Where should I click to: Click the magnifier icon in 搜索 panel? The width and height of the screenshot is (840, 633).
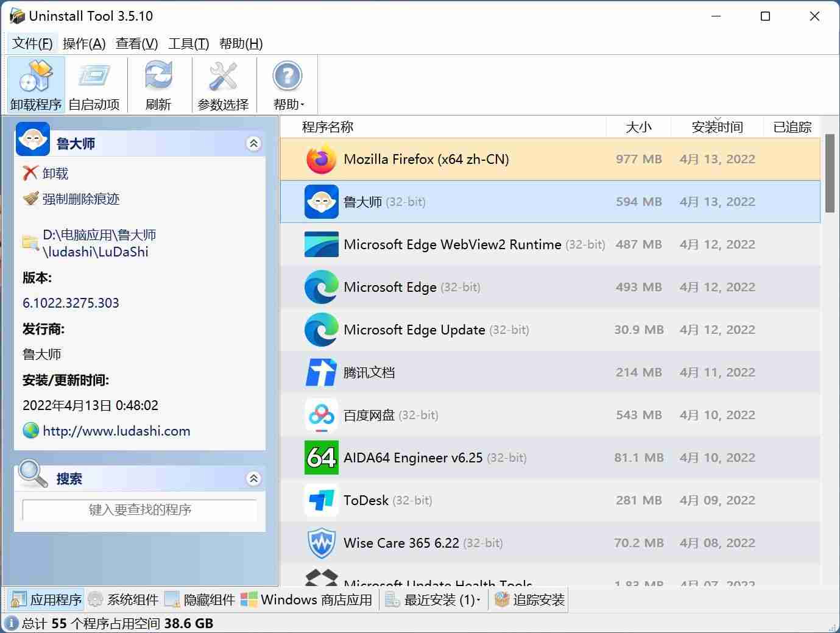(x=33, y=474)
